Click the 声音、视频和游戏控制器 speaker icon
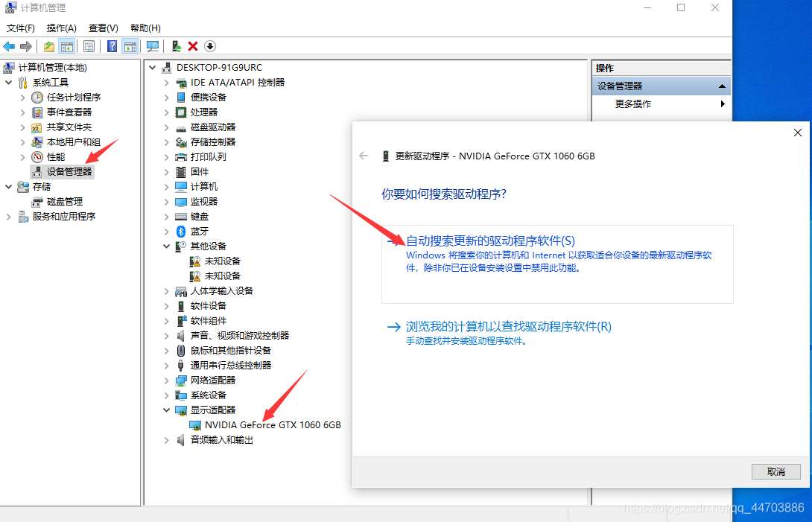The height and width of the screenshot is (522, 812). (181, 336)
